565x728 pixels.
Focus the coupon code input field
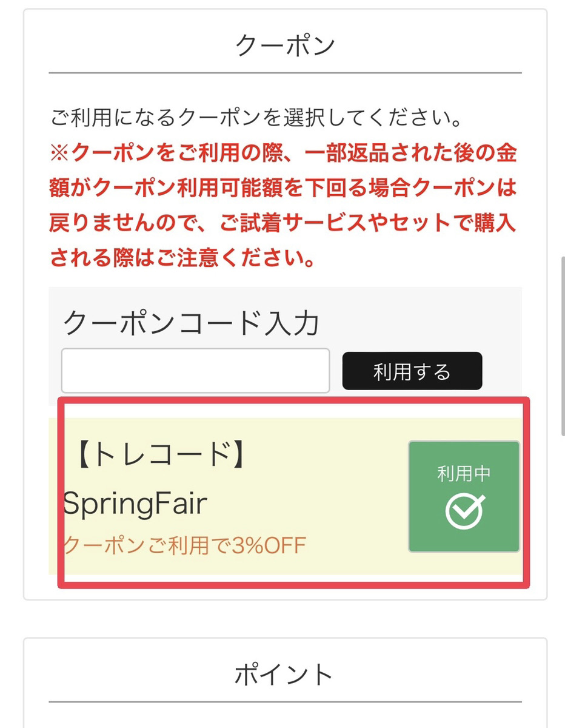195,370
